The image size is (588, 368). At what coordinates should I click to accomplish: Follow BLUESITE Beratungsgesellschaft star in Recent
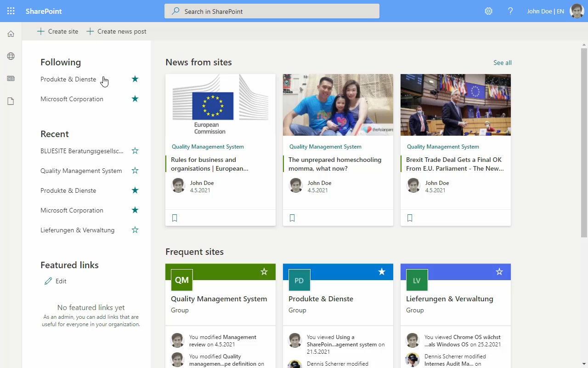tap(135, 151)
